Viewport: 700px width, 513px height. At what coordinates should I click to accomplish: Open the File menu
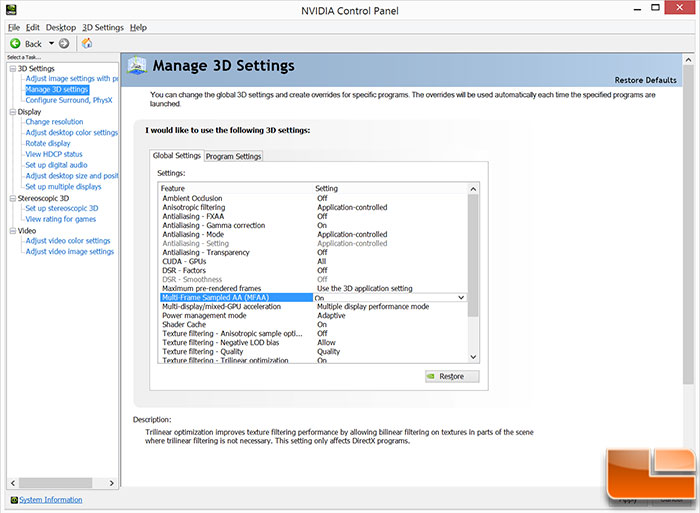coord(13,28)
